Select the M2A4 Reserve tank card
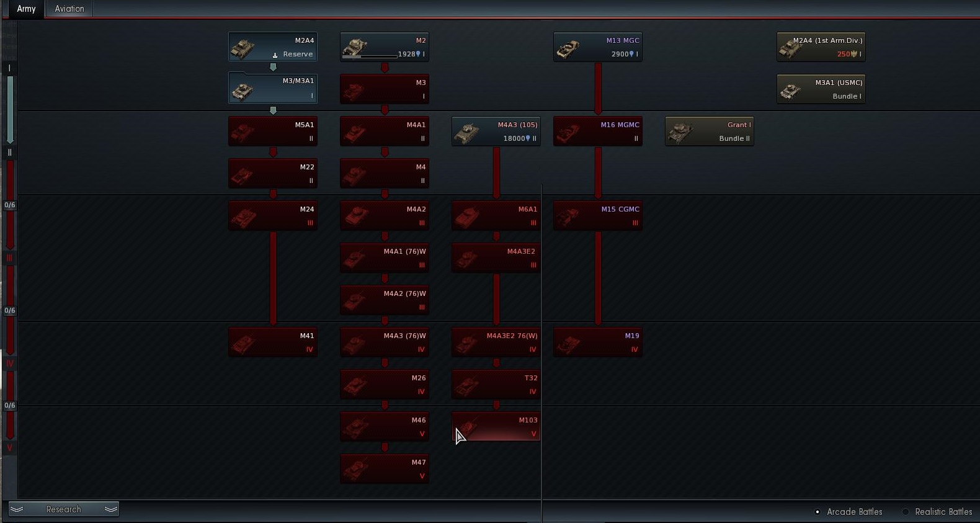Screen dimensions: 980x523 coord(273,47)
